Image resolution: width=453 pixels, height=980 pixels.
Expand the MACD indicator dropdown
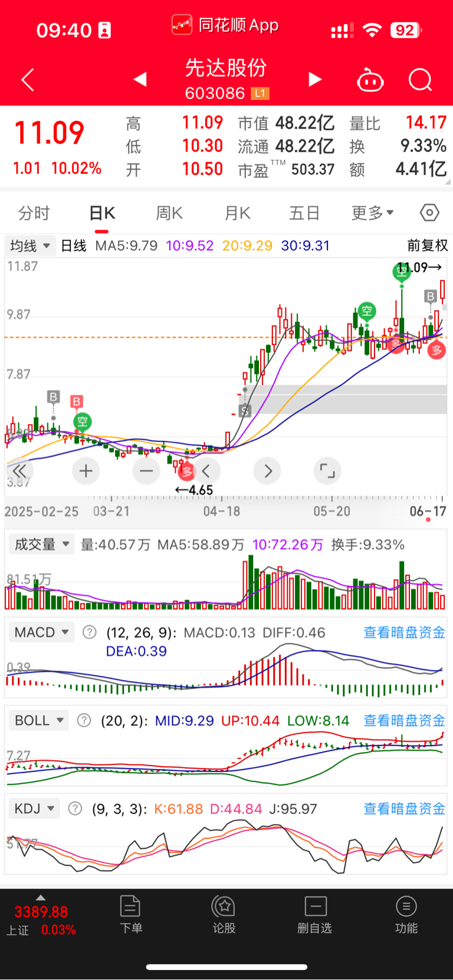coord(41,632)
